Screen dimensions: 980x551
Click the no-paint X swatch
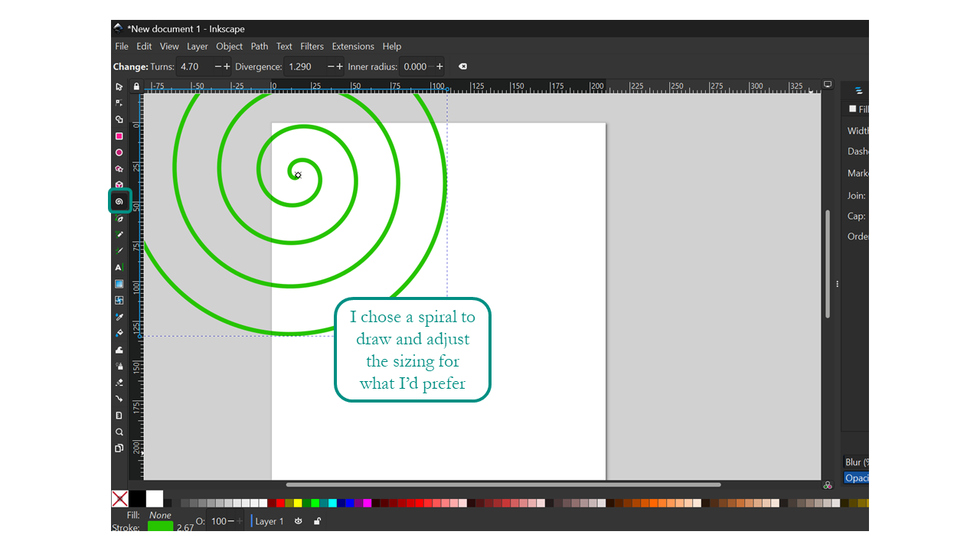[119, 499]
